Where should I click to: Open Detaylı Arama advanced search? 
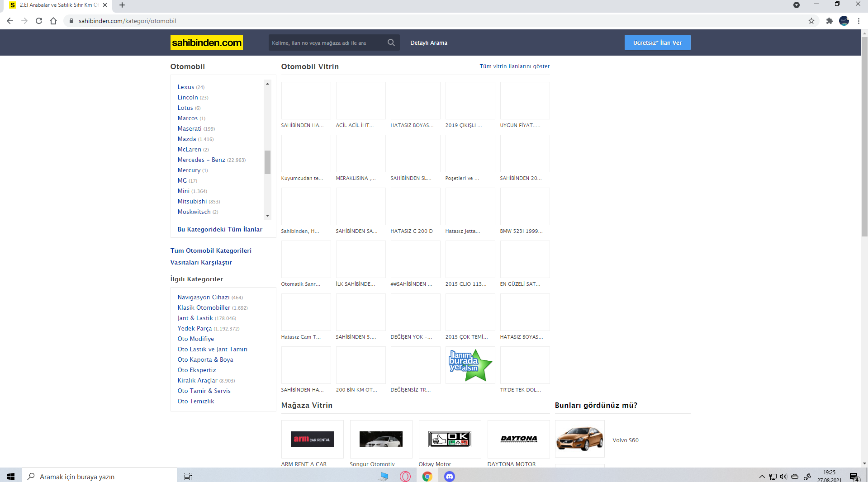click(429, 43)
